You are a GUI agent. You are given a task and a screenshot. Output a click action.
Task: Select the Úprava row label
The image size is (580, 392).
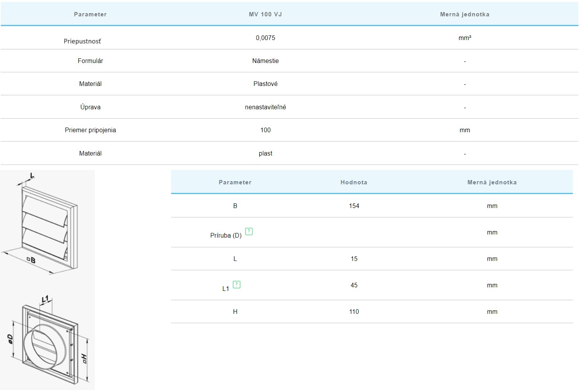coord(90,107)
